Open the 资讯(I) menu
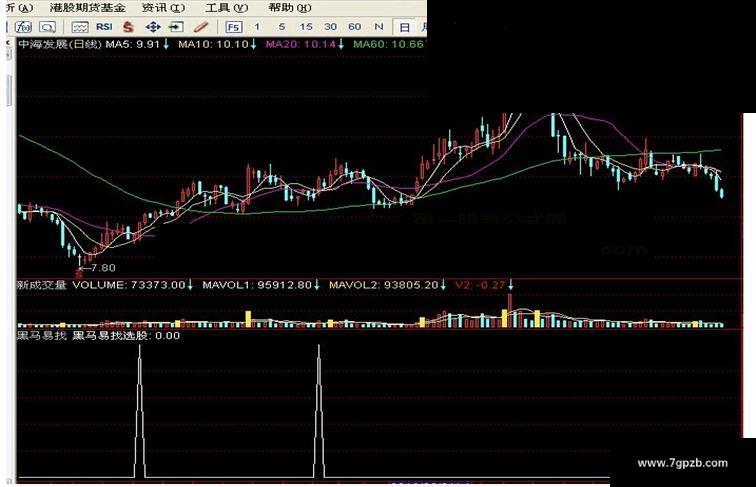 [x=163, y=8]
